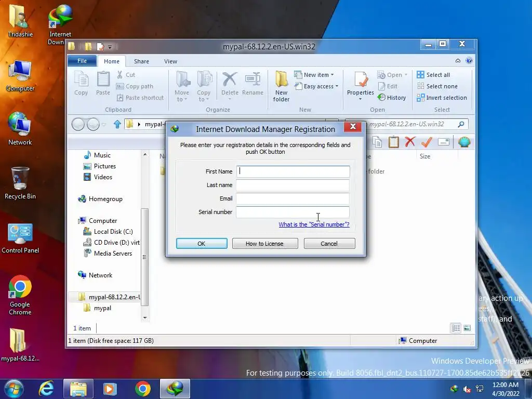
Task: Click the search magnifier in Explorer
Action: (x=461, y=124)
